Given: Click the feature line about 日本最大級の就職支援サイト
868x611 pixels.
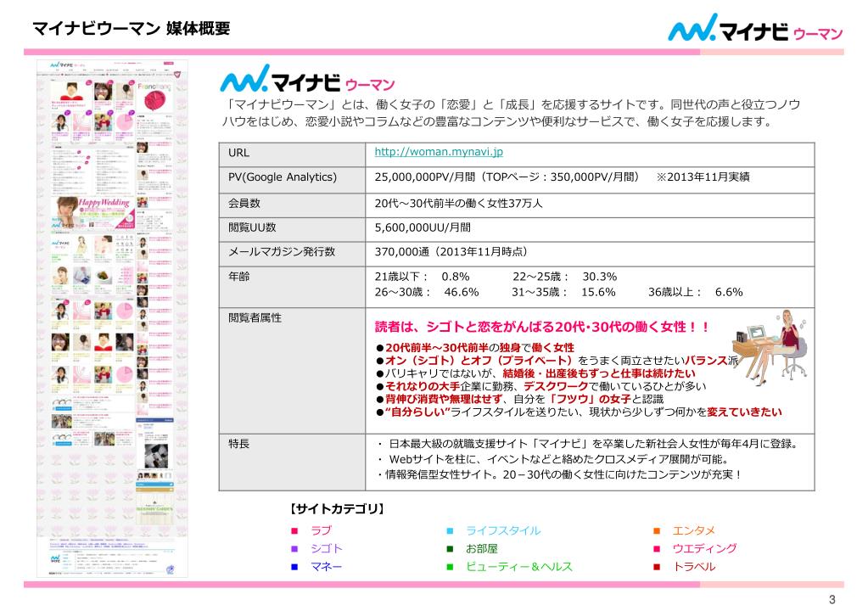Looking at the screenshot, I should point(588,444).
